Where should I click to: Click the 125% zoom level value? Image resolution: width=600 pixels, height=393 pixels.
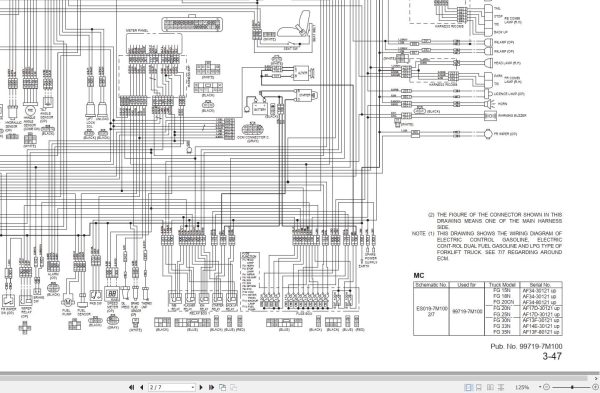[x=522, y=387]
